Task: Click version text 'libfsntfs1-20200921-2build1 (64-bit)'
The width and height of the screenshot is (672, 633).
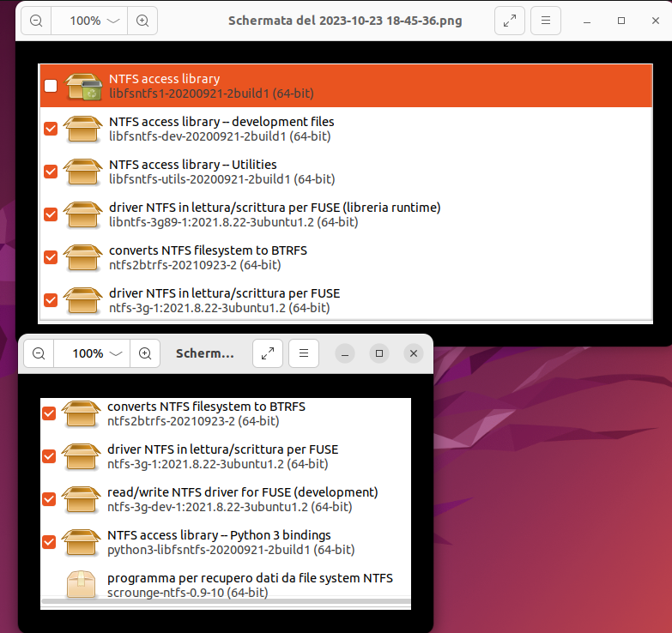Action: [211, 93]
